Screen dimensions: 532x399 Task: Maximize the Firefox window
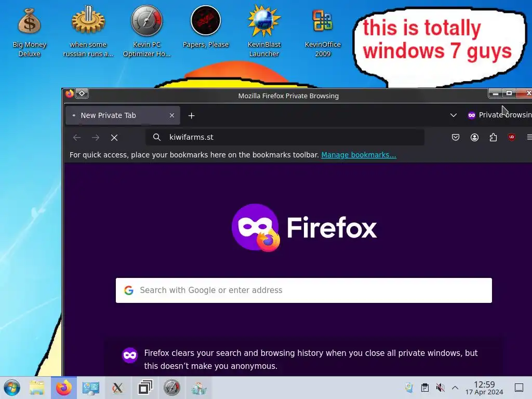[x=509, y=94]
